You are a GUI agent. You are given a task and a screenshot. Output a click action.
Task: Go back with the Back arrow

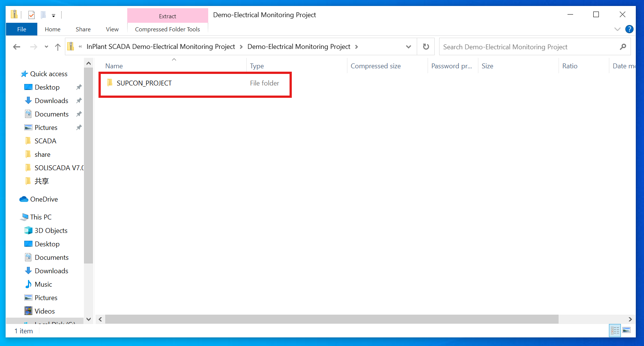[16, 47]
